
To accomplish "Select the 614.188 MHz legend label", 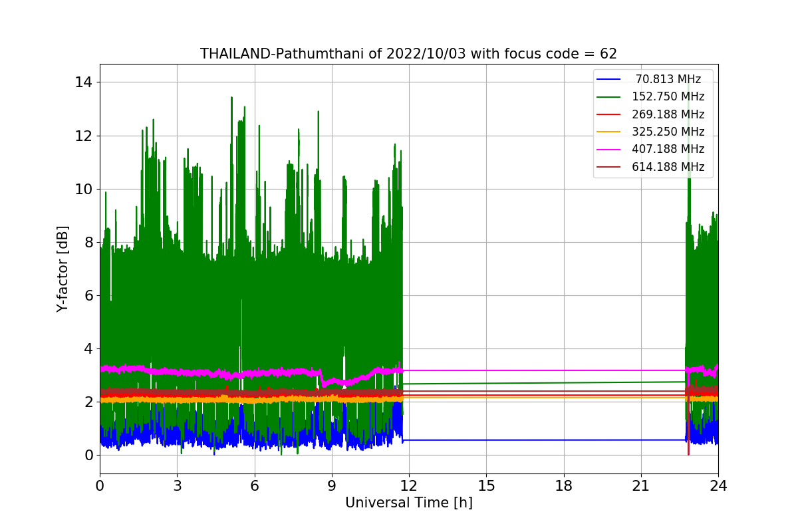I will [668, 167].
